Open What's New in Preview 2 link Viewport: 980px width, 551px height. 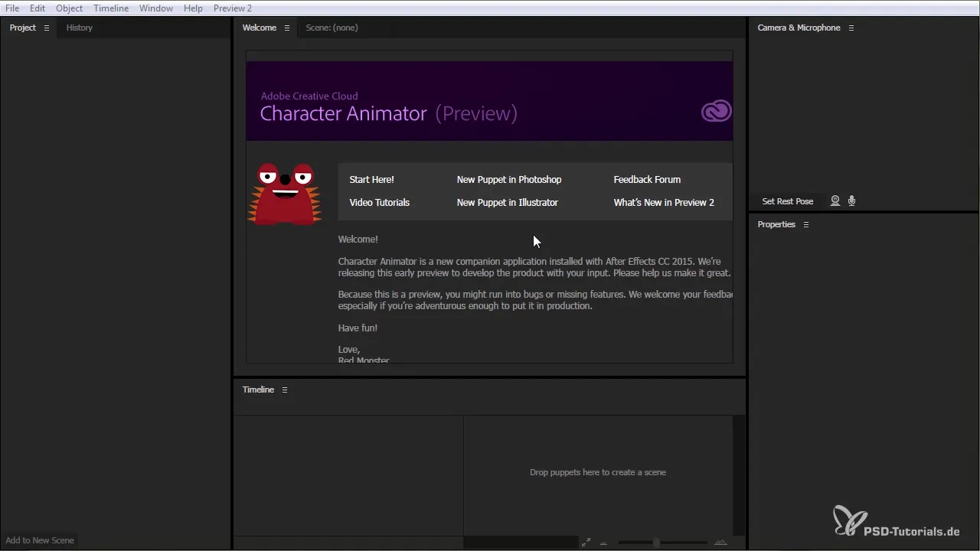tap(664, 203)
